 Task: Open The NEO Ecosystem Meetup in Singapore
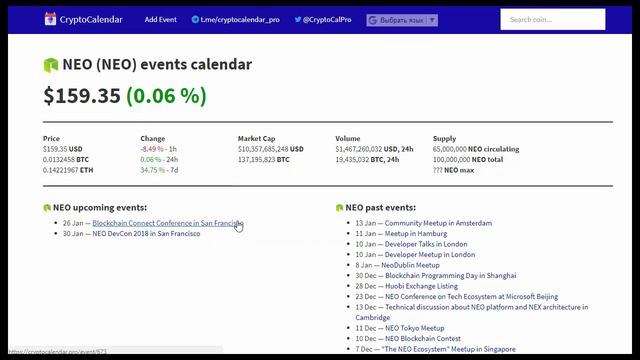click(x=449, y=349)
